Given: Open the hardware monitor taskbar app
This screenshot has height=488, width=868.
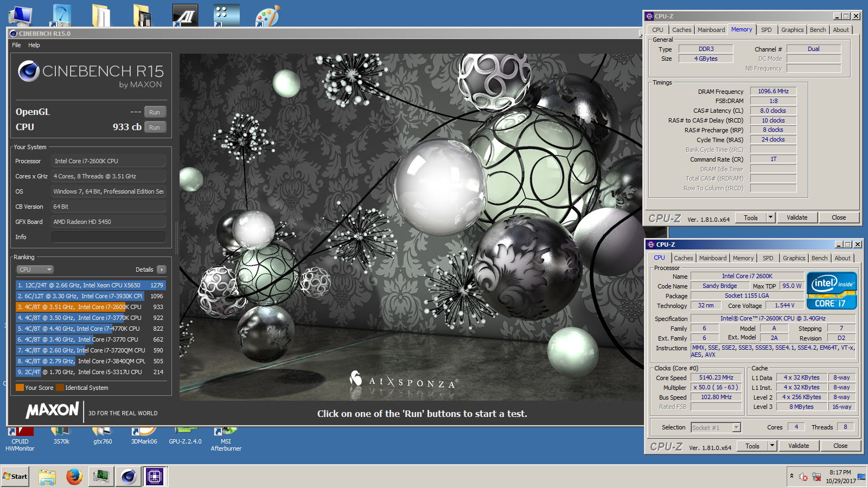Looking at the screenshot, I should pyautogui.click(x=101, y=477).
